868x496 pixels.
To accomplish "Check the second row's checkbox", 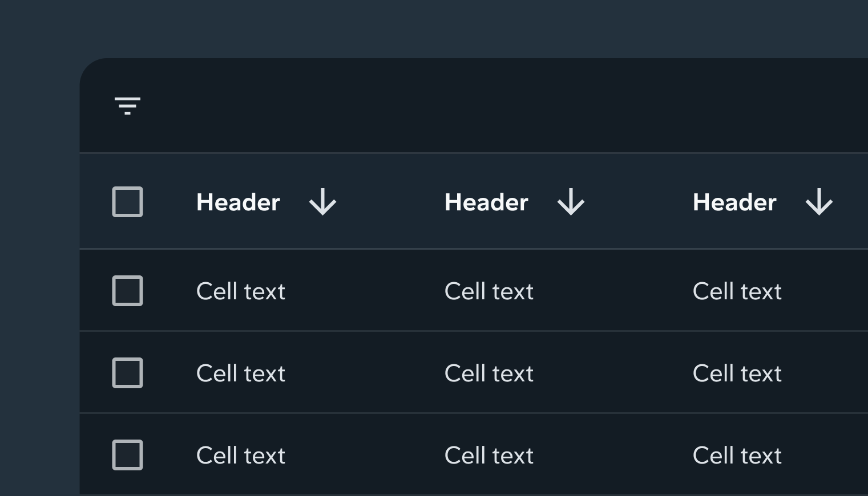I will pos(127,373).
